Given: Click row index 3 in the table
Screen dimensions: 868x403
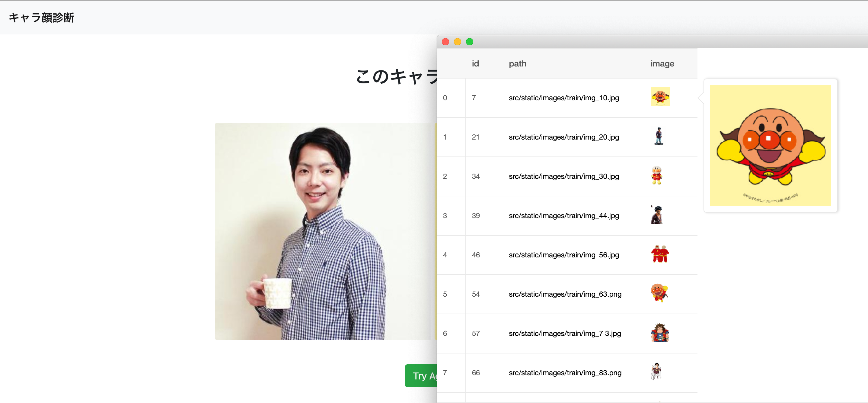Looking at the screenshot, I should coord(445,216).
